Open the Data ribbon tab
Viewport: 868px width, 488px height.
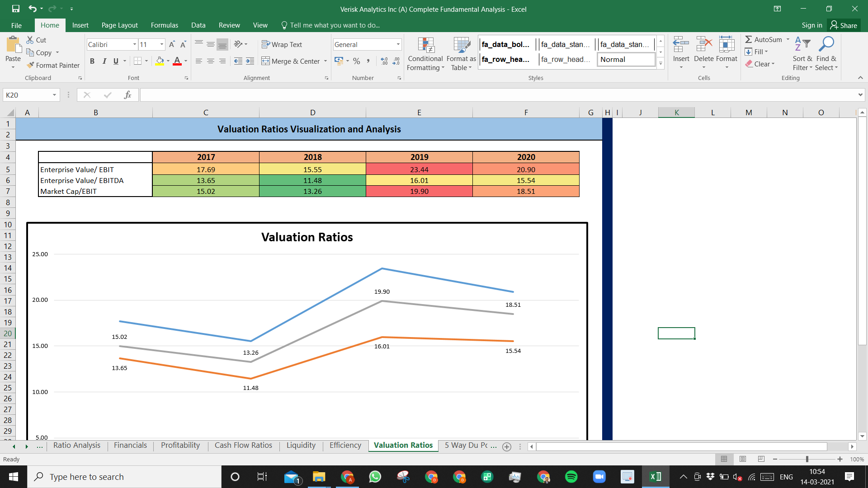tap(198, 25)
